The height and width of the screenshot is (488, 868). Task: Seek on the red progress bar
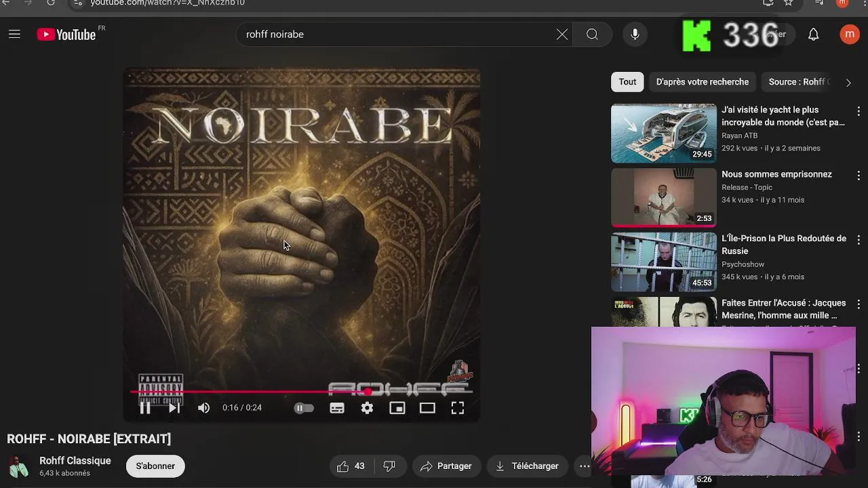302,392
